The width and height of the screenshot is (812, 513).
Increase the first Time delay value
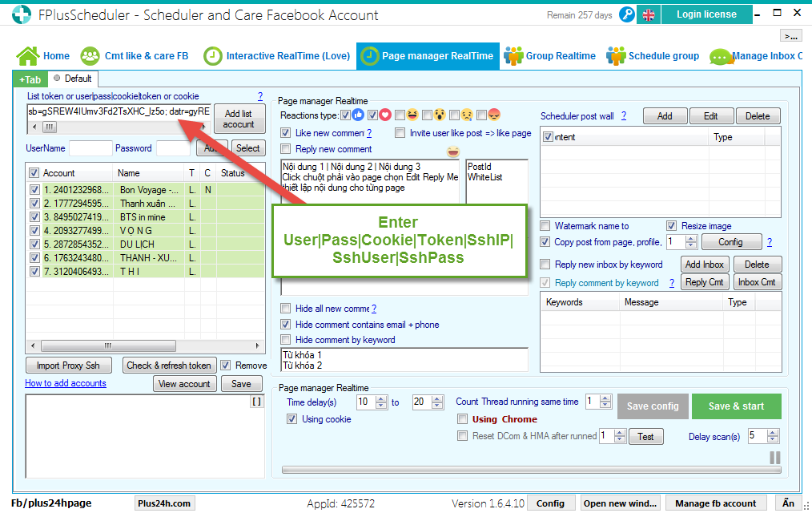tap(381, 398)
